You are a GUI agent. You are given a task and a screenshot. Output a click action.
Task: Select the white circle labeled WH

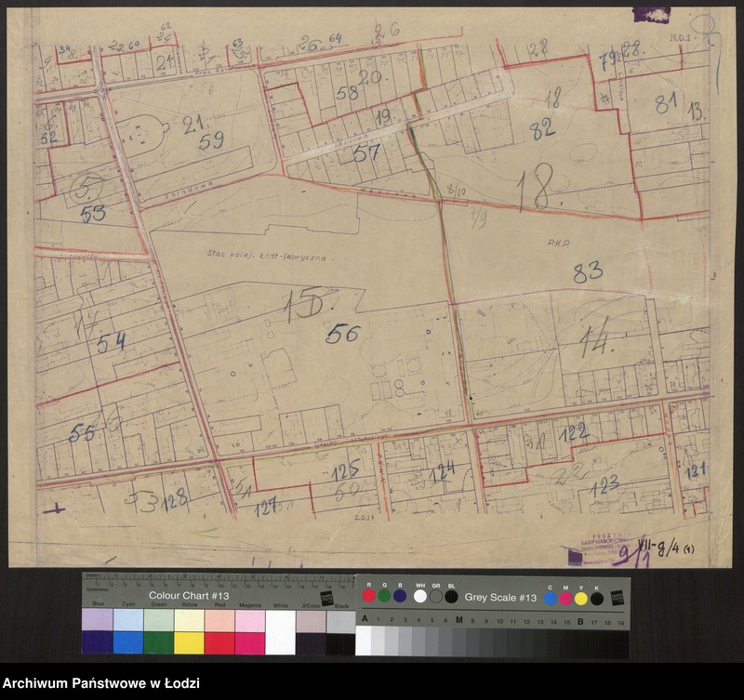click(420, 596)
